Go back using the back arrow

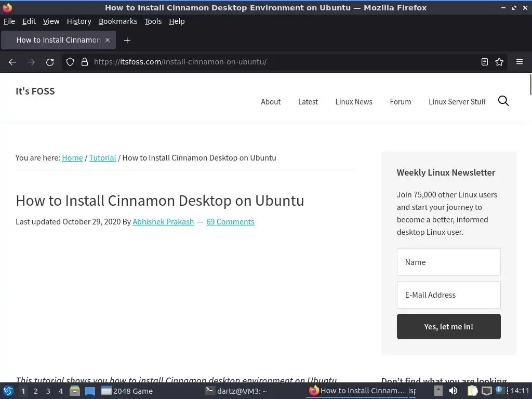click(x=12, y=62)
